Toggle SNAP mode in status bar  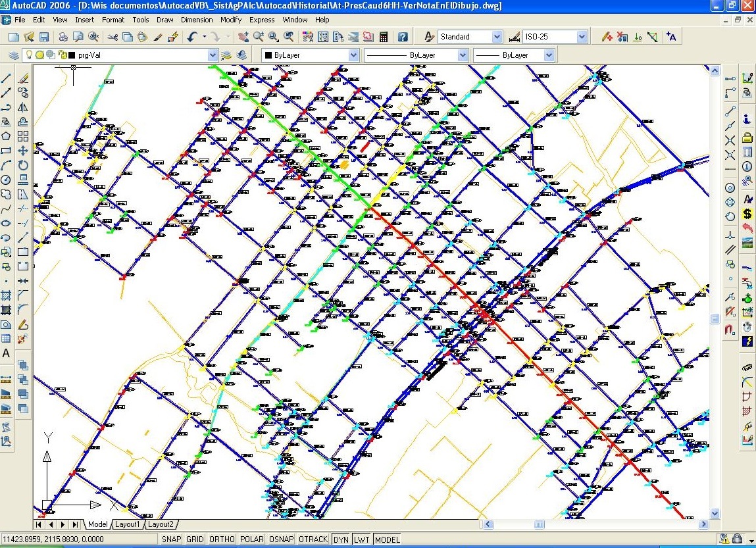171,539
